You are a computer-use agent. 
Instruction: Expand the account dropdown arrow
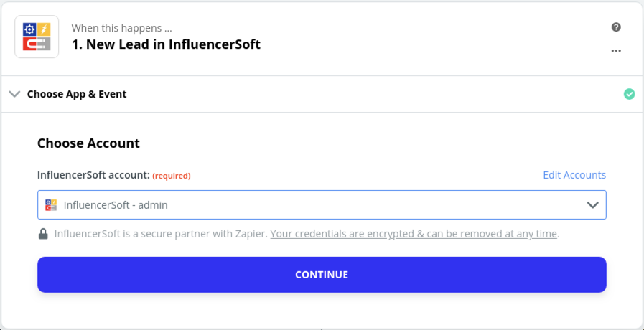pos(592,204)
